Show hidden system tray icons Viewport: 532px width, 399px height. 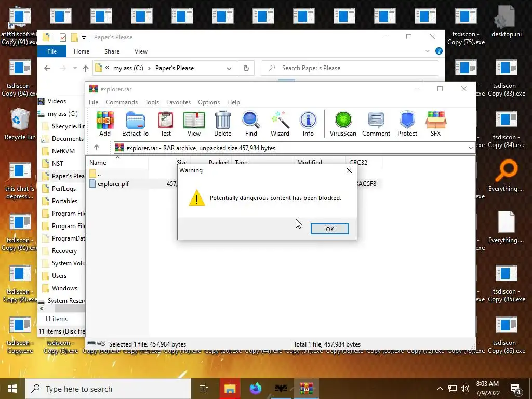(440, 389)
